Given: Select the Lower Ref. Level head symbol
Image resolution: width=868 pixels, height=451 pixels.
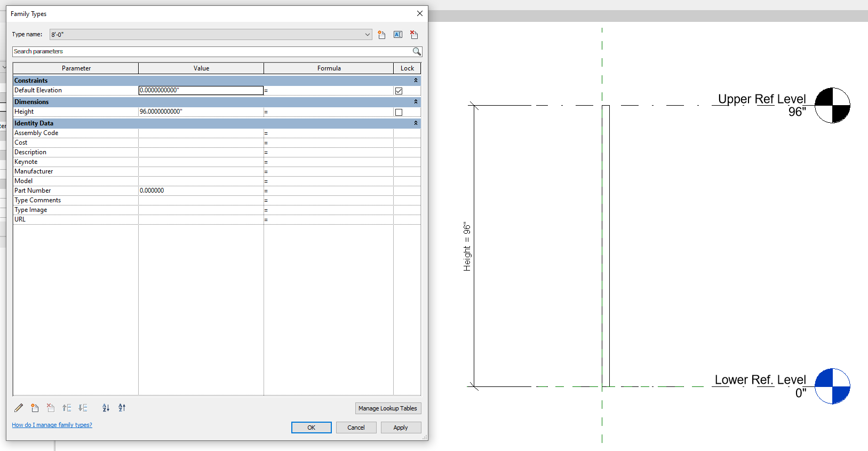Looking at the screenshot, I should point(832,386).
